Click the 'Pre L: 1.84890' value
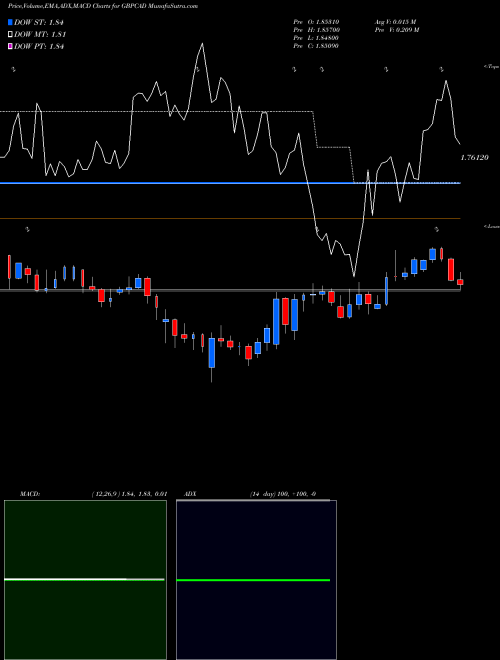This screenshot has height=660, width=500. pos(316,37)
